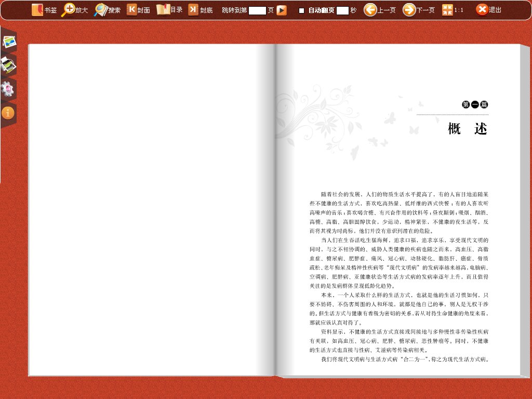Click the 搜索 label text
Image resolution: width=532 pixels, height=399 pixels.
pyautogui.click(x=114, y=10)
